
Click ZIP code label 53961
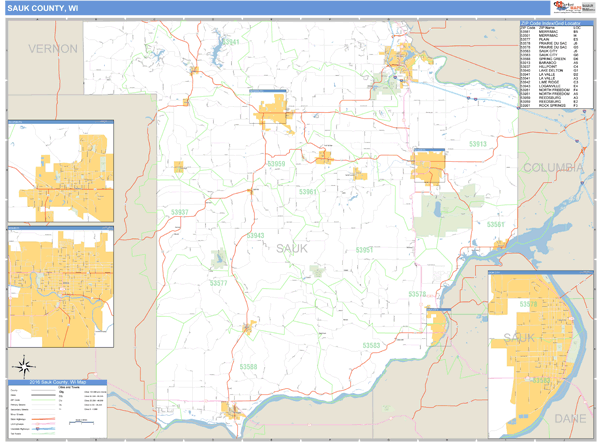click(308, 192)
